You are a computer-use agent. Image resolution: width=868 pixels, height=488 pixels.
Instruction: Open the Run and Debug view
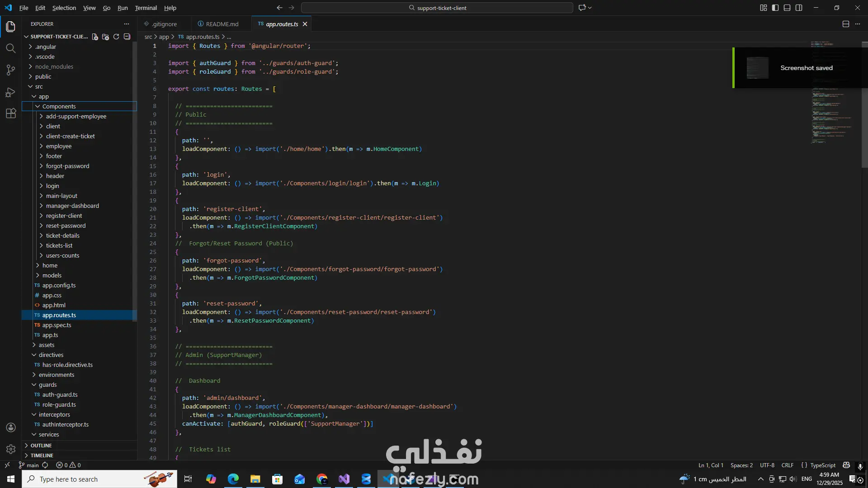point(11,92)
